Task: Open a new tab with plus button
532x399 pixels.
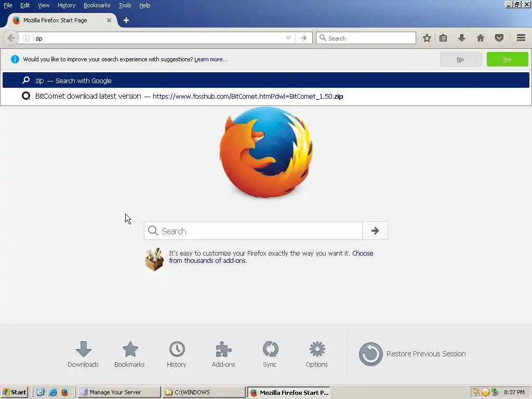Action: click(x=126, y=20)
